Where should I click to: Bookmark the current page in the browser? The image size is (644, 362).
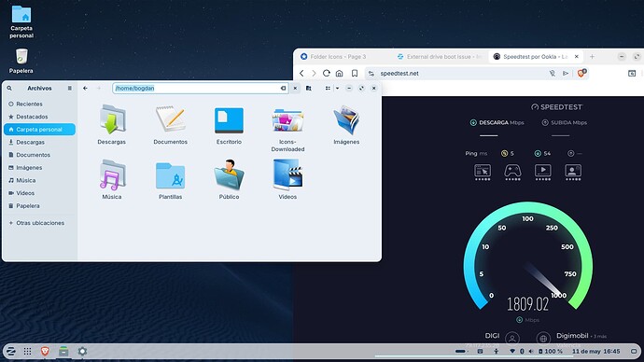pyautogui.click(x=355, y=73)
